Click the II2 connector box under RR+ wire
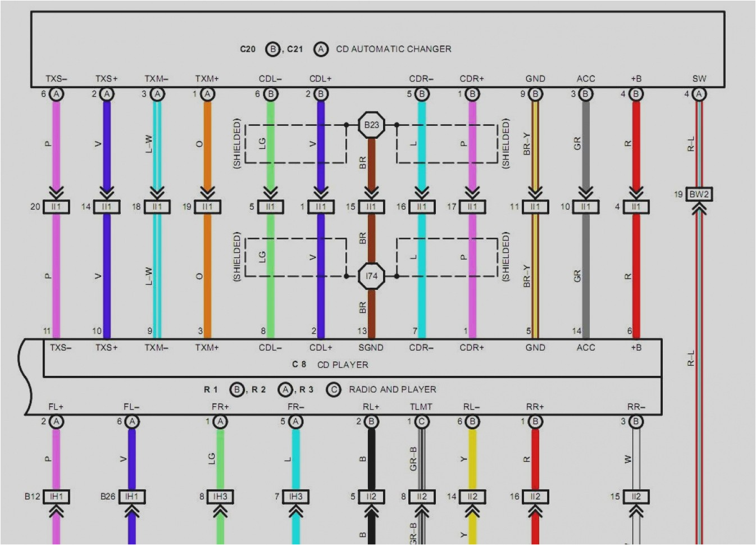The width and height of the screenshot is (756, 545). (535, 497)
